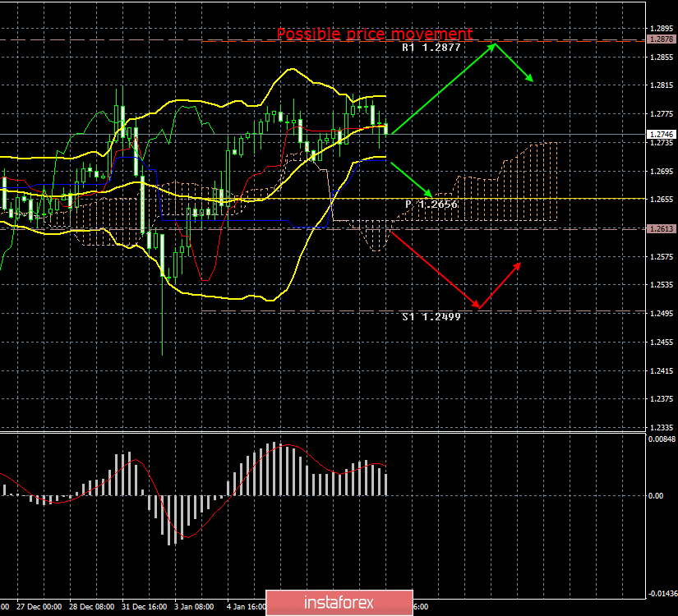Viewport: 678px width, 616px height.
Task: Click the P 1.2656 pivot label
Action: [431, 204]
